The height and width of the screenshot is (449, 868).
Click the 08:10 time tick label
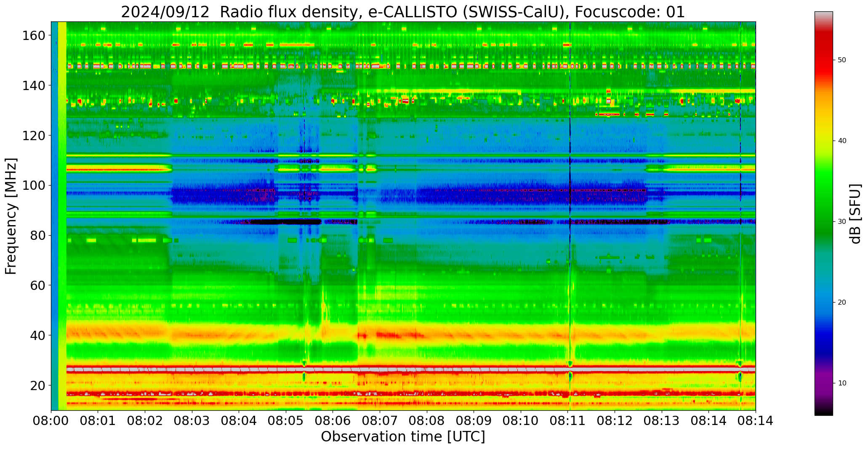[521, 421]
